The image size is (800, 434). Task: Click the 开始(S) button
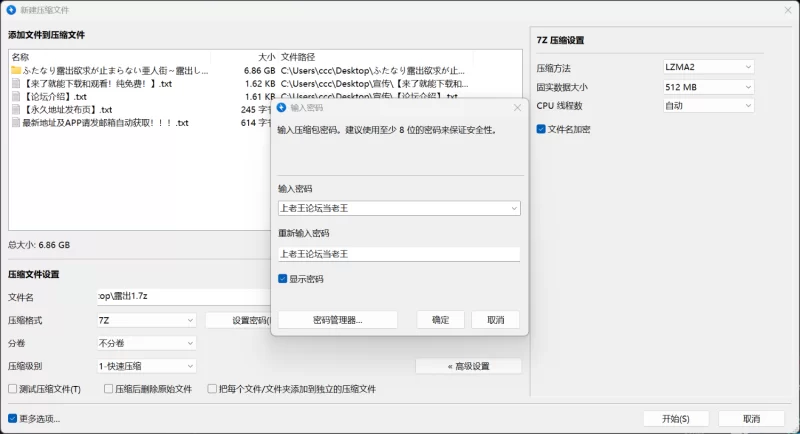(x=676, y=419)
